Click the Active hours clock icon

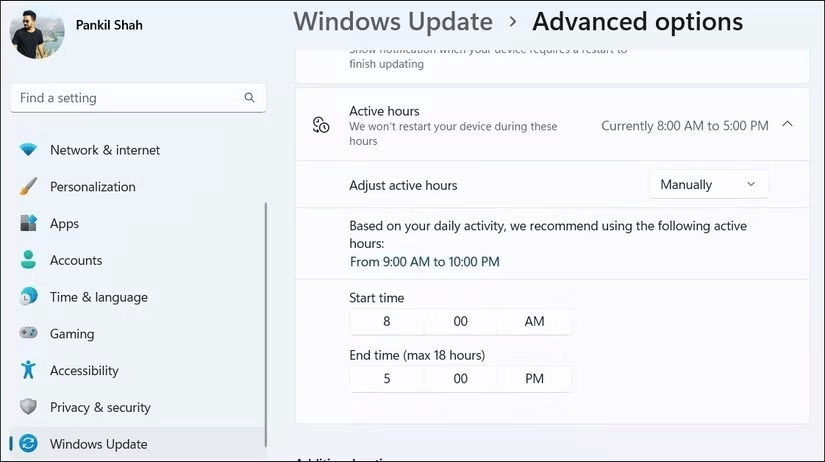[x=321, y=125]
